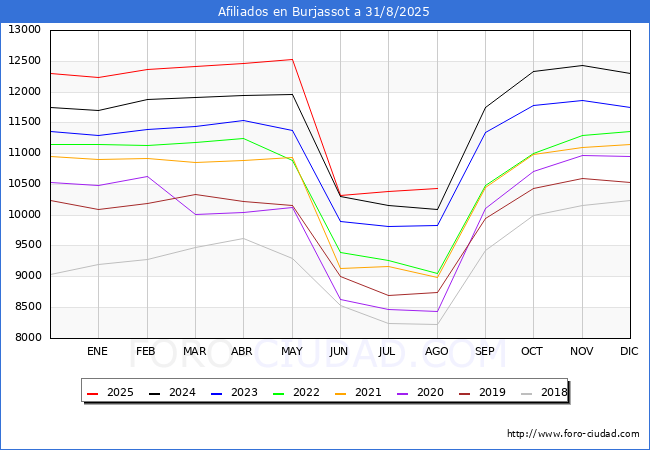Click the 2019 brown legend swatch
This screenshot has height=450, width=650.
click(x=465, y=393)
